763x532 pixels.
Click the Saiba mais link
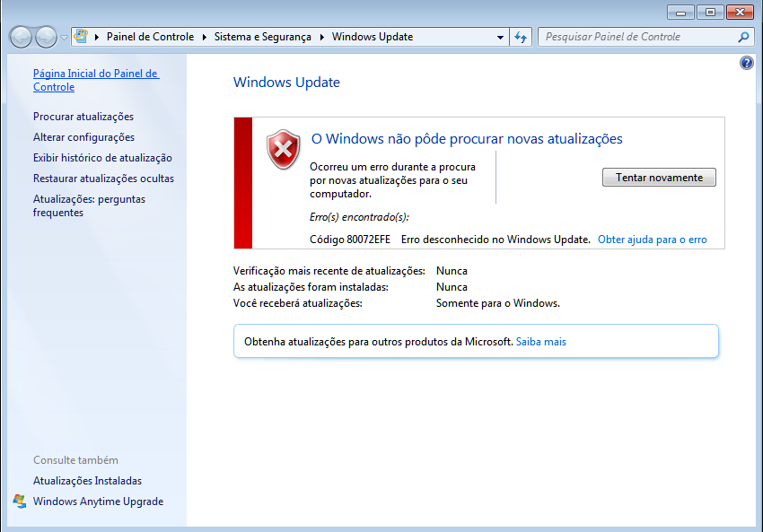pos(540,342)
